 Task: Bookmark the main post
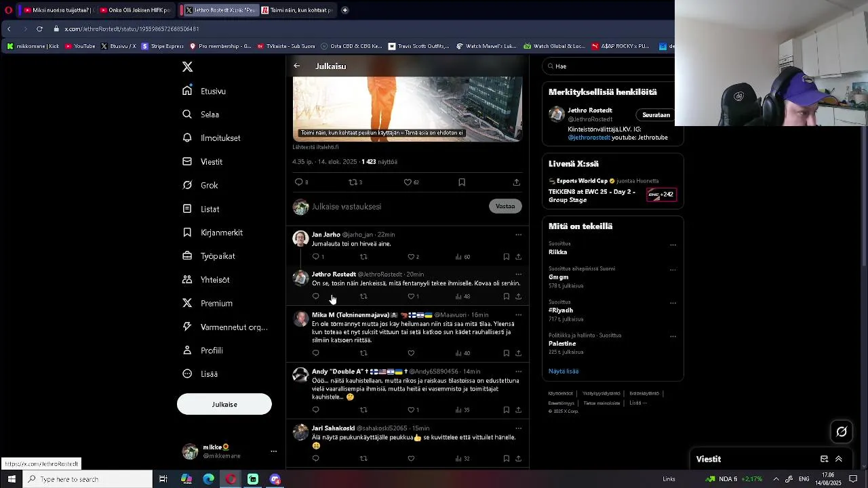pos(462,182)
